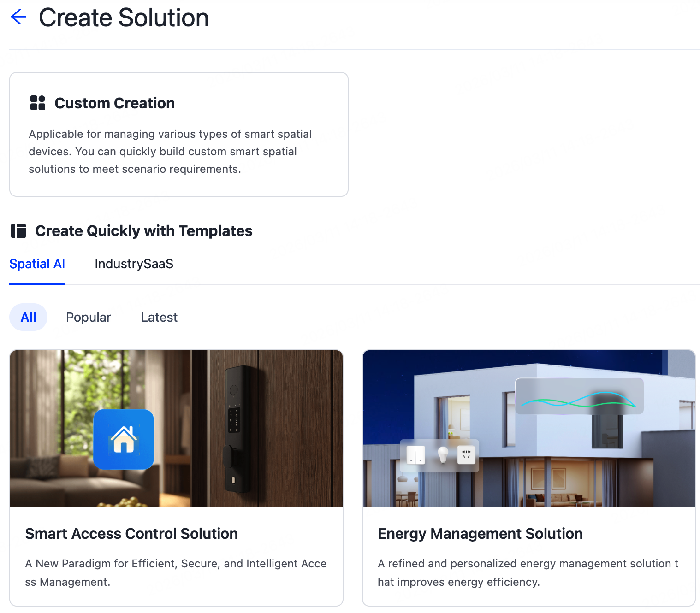Click the Custom Creation grid icon
The image size is (700, 613).
point(37,103)
